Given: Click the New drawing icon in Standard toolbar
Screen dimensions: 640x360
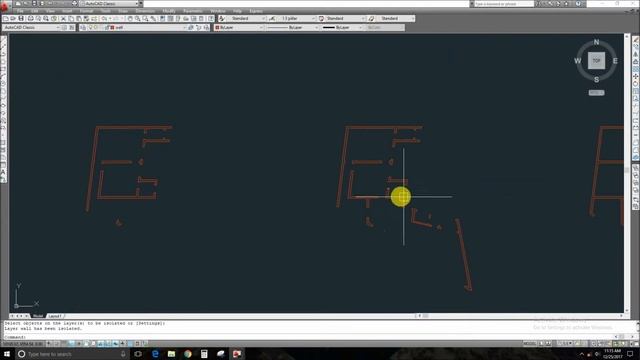Looking at the screenshot, I should tap(6, 18).
